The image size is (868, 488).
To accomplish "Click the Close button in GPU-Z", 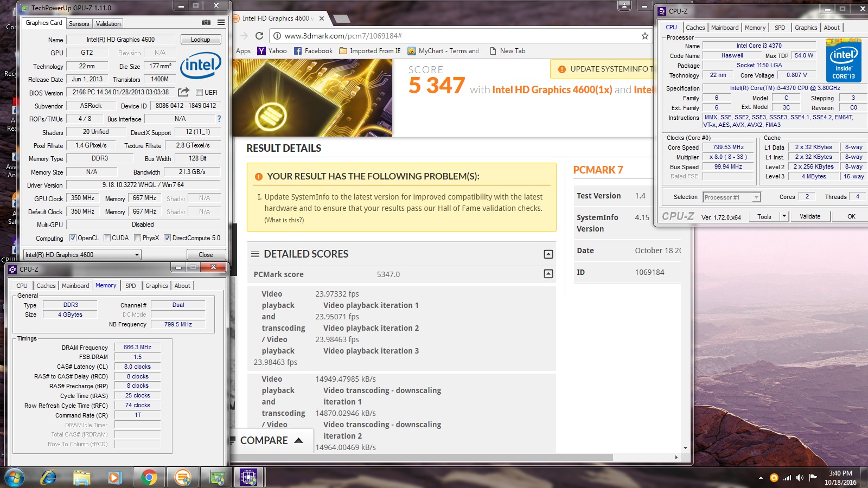I will (x=206, y=255).
